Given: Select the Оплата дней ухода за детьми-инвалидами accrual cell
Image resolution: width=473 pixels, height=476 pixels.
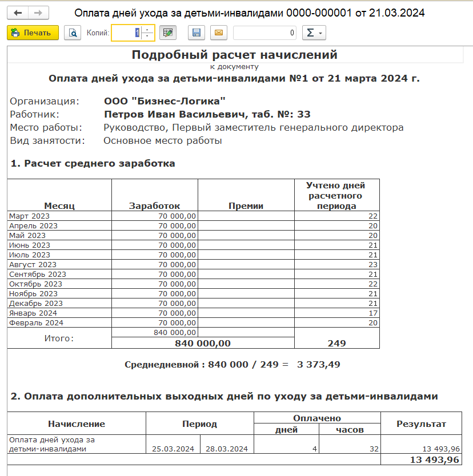Looking at the screenshot, I should 77,445.
